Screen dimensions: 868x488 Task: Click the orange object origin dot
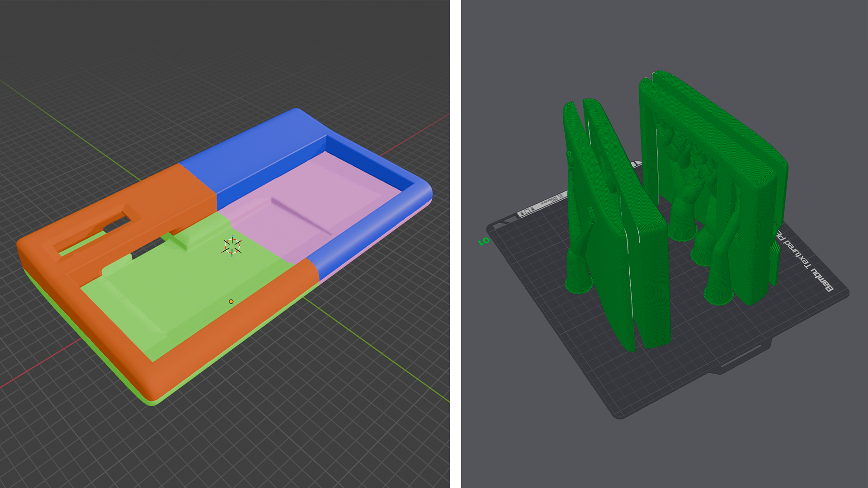231,301
